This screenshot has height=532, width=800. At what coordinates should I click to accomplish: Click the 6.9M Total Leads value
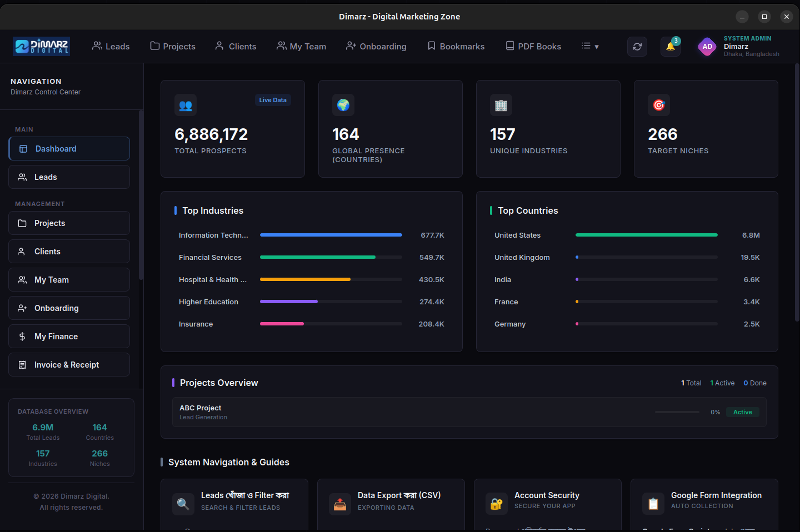[x=43, y=428]
